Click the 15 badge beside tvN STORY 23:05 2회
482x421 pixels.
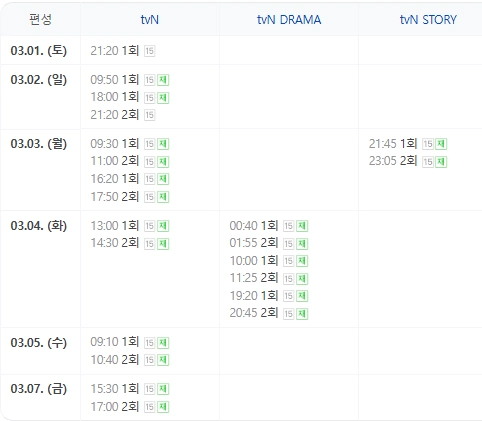coord(428,162)
